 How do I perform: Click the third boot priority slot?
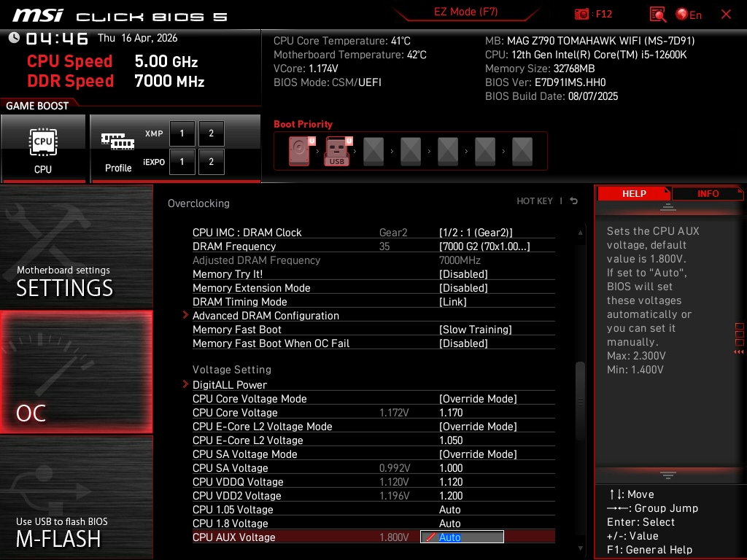click(373, 152)
